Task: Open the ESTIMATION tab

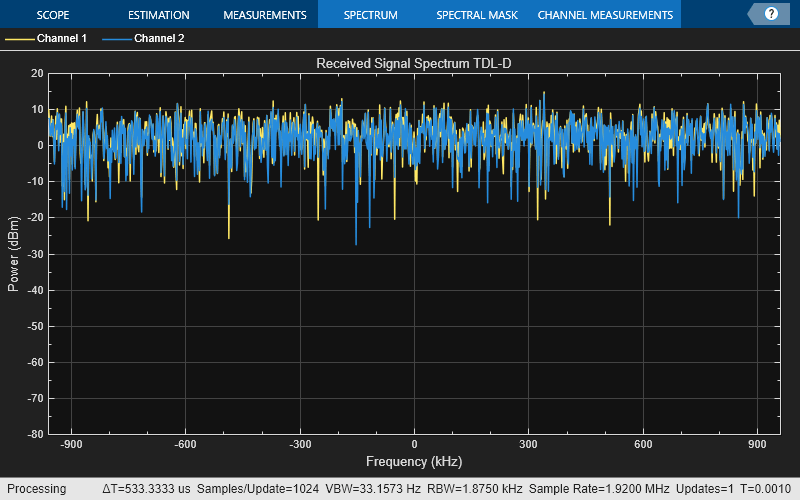Action: (159, 15)
